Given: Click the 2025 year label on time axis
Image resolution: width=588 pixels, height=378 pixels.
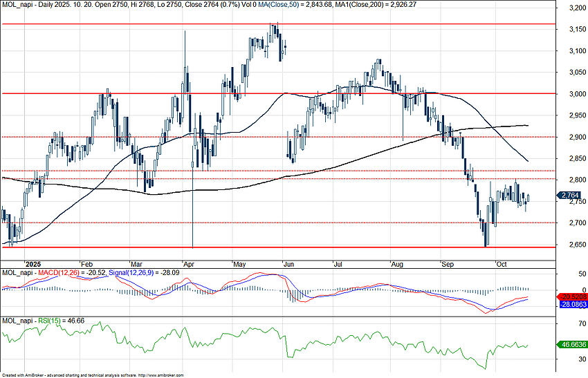Looking at the screenshot, I should point(33,263).
